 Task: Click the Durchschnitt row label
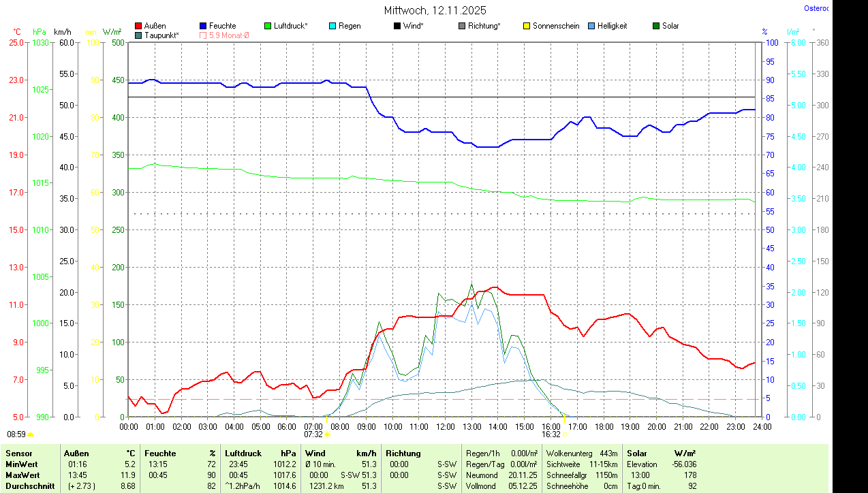point(29,486)
